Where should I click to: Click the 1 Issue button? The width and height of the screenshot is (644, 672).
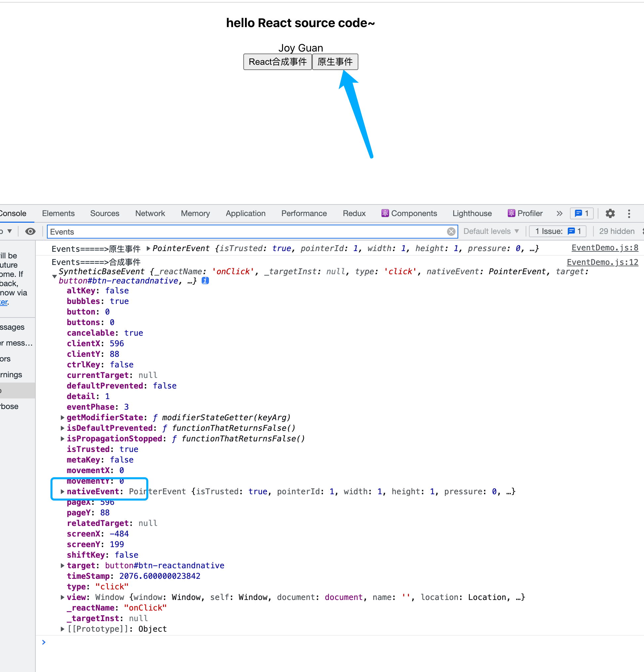tap(557, 231)
